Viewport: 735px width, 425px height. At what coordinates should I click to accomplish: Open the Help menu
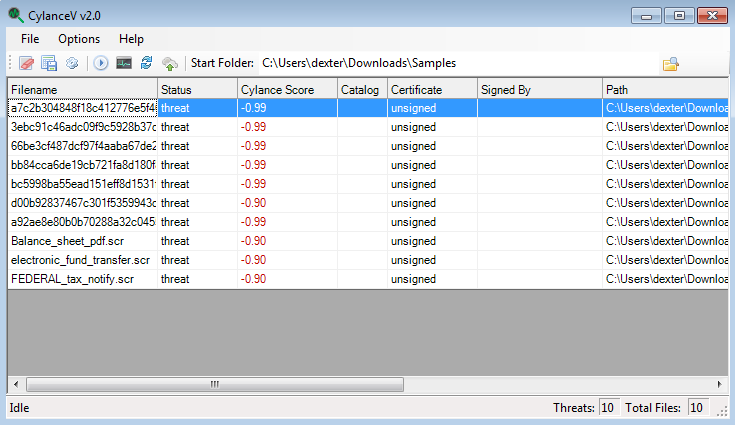pos(131,39)
